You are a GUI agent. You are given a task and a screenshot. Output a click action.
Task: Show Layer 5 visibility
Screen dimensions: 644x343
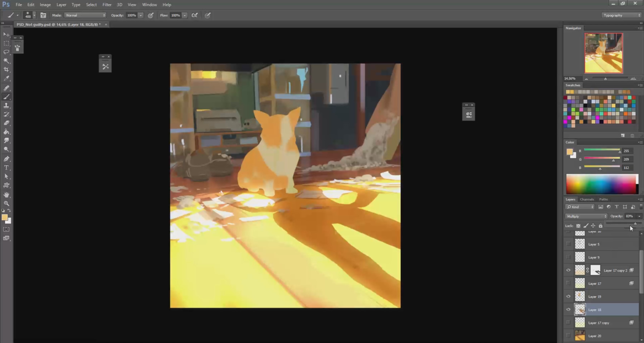[x=568, y=244]
